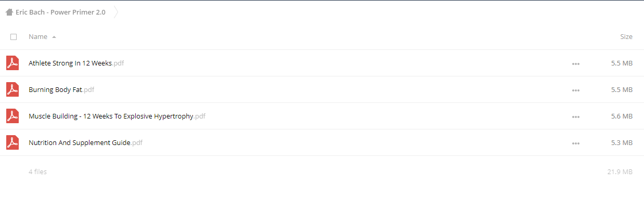Click PDF icon for Nutrition And Supplement Guide

[12, 142]
